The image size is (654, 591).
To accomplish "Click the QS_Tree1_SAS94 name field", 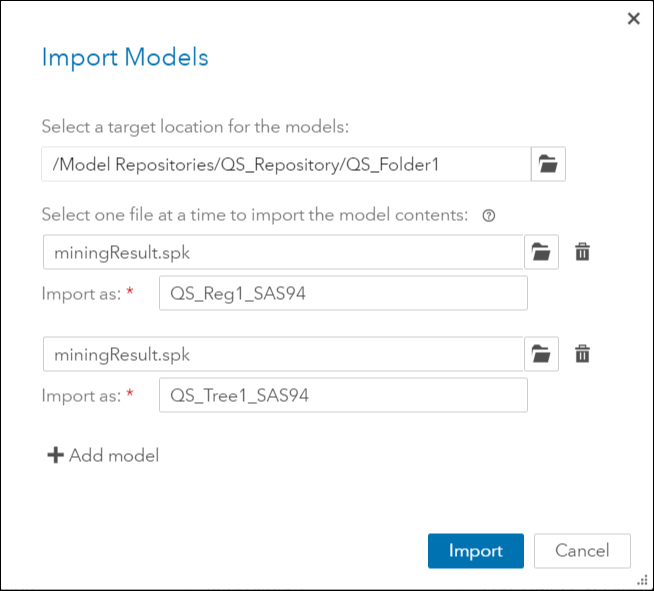I will (x=342, y=395).
